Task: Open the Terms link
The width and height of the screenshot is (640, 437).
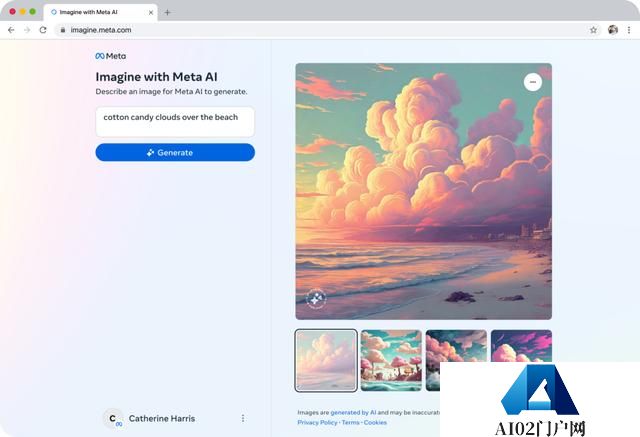Action: pyautogui.click(x=351, y=423)
